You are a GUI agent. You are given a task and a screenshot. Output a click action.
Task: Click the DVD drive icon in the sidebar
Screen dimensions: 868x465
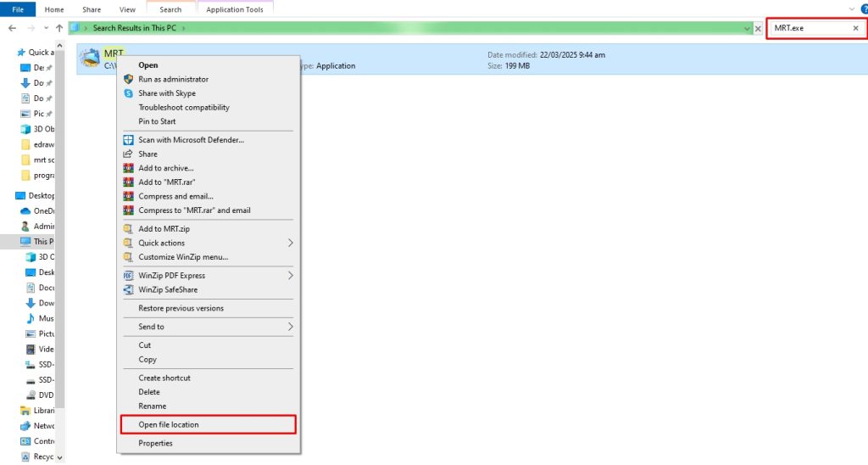[31, 395]
